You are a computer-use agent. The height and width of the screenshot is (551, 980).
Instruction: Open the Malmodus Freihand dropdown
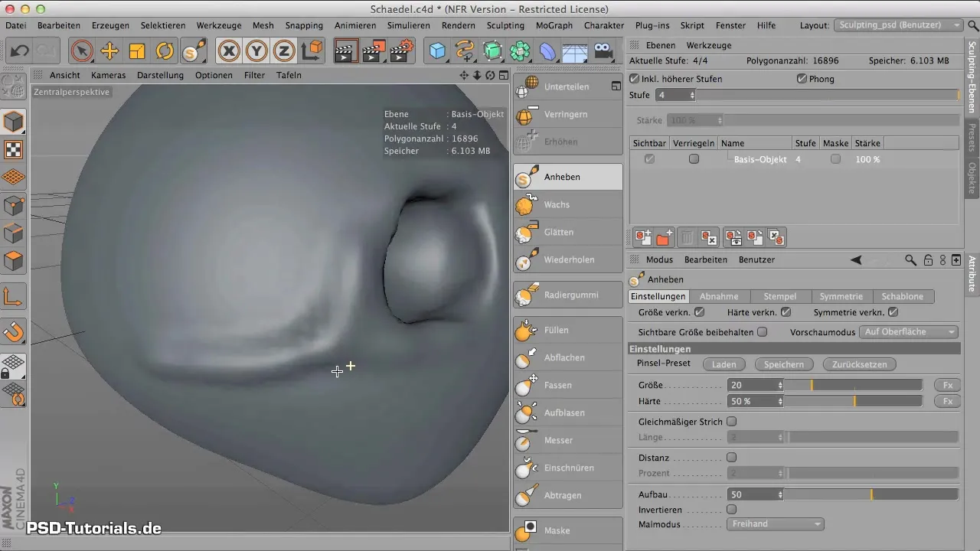pos(775,524)
